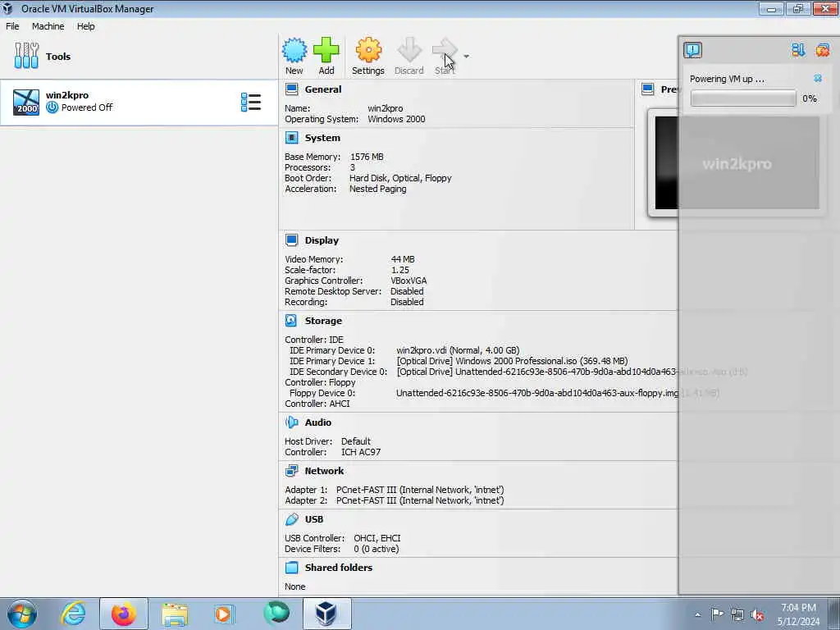Click the muted volume tray icon
This screenshot has width=840, height=630.
[x=757, y=614]
